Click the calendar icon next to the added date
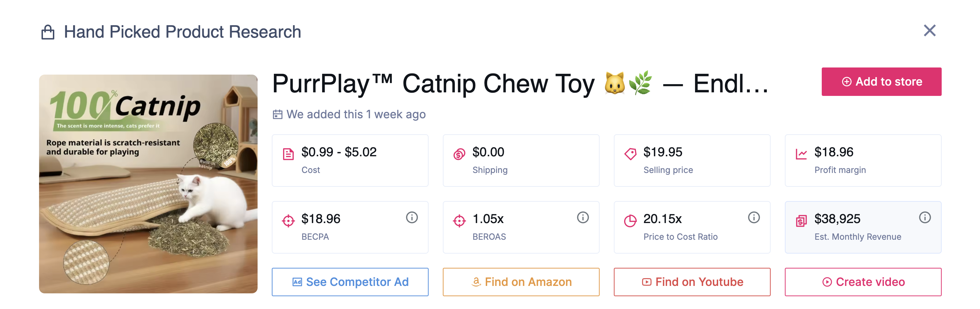Screen dimensions: 980x309 [277, 114]
